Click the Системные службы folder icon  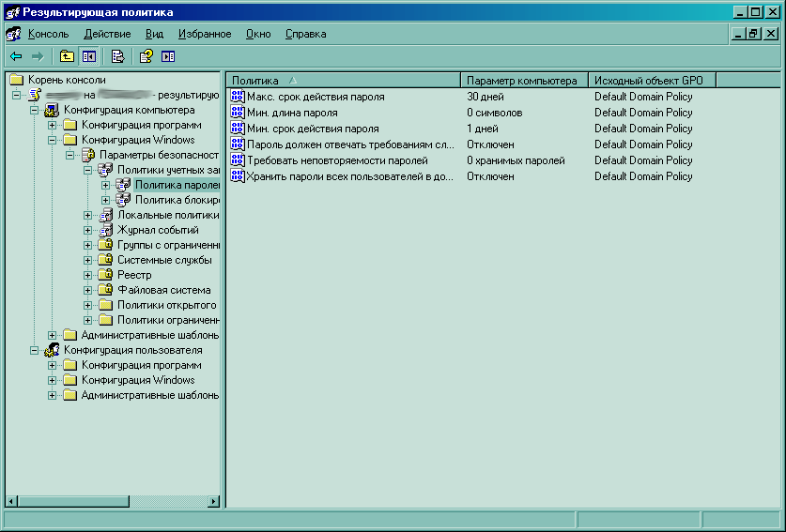click(105, 260)
